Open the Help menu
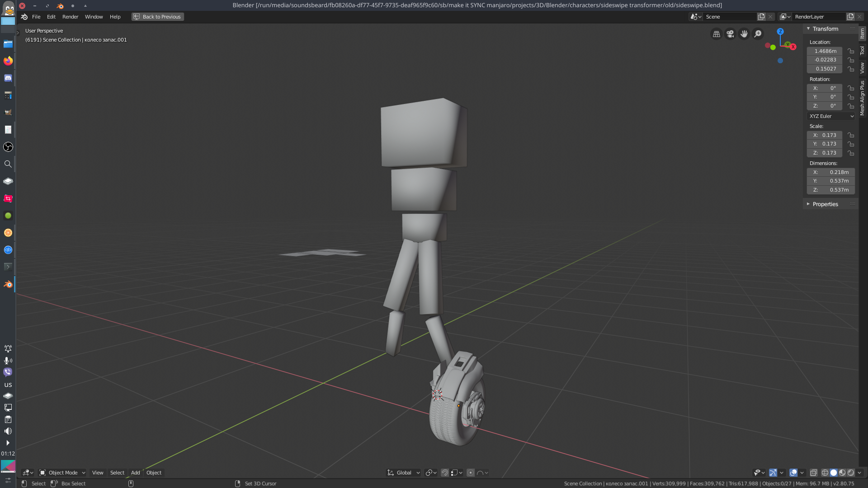This screenshot has width=868, height=488. [x=115, y=17]
